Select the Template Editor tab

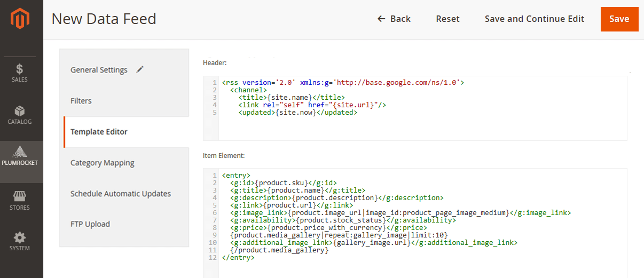[x=126, y=132]
